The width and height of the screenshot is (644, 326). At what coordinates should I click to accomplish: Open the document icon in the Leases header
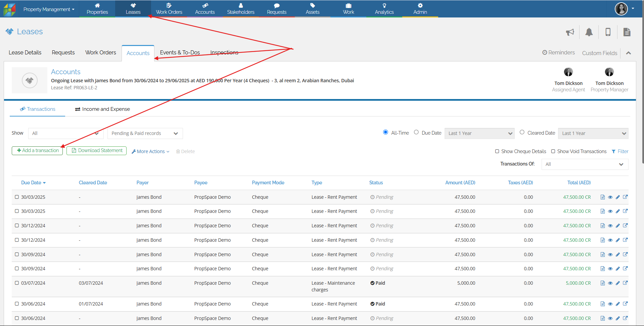pos(627,32)
